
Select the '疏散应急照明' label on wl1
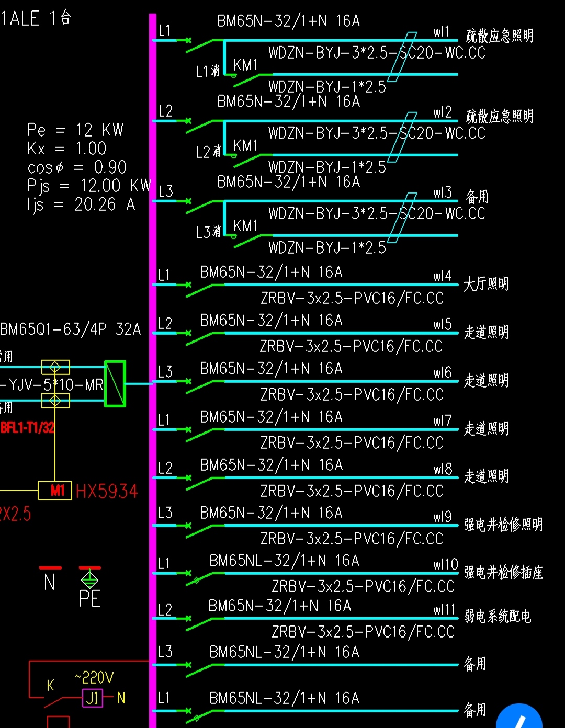coord(500,36)
